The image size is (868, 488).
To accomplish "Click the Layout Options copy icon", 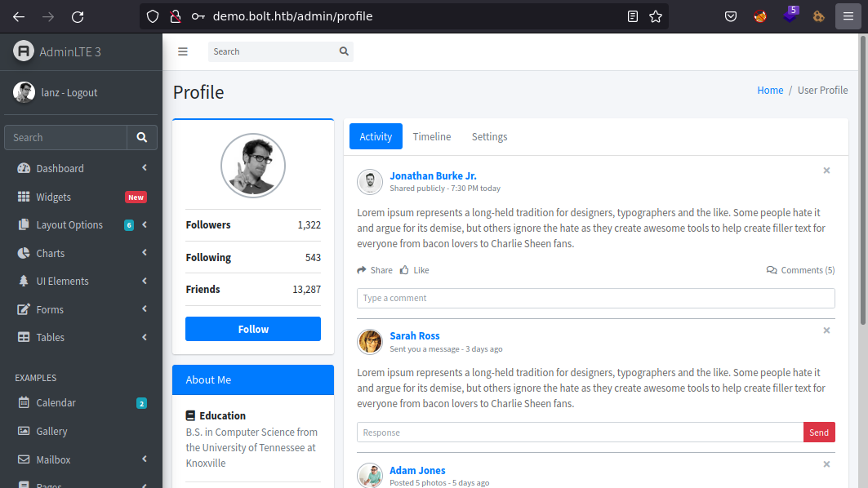I will [x=24, y=224].
